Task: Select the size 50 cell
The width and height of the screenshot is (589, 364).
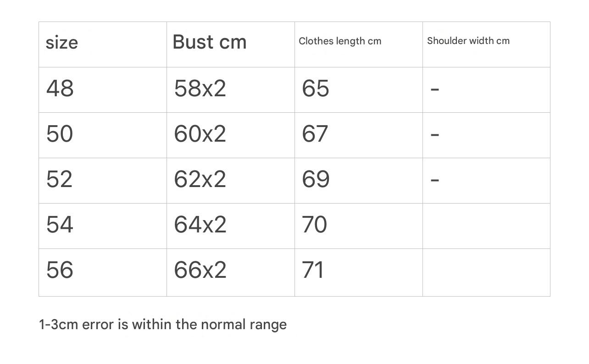Action: [60, 133]
